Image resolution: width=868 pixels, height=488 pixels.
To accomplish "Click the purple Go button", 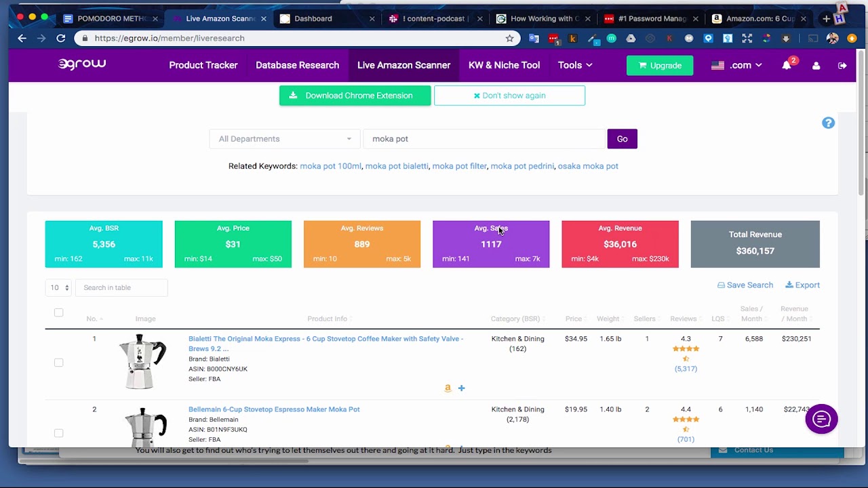I will click(622, 139).
